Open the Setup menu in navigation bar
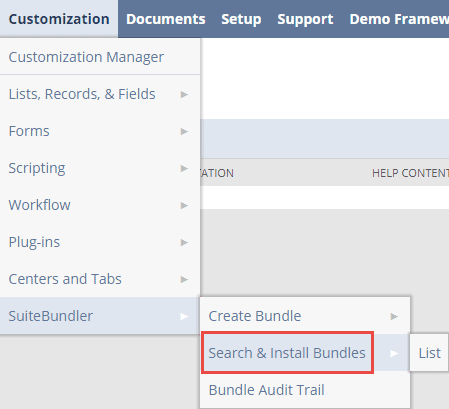Viewport: 449px width, 409px height. tap(241, 19)
